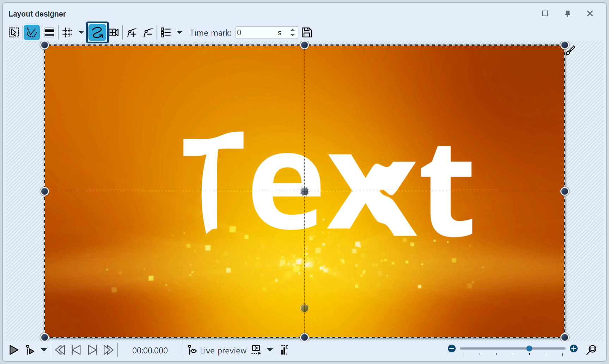Select the rectangular selection tool
This screenshot has height=364, width=609.
pyautogui.click(x=13, y=32)
